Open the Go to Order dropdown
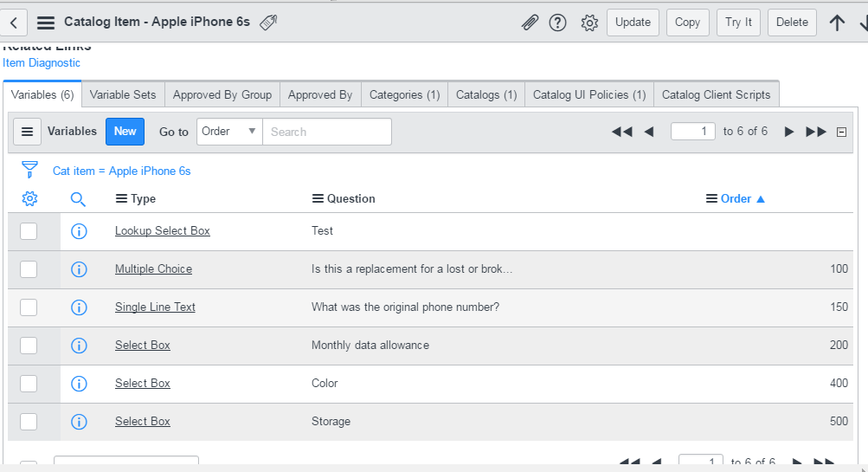This screenshot has width=868, height=472. [x=229, y=132]
